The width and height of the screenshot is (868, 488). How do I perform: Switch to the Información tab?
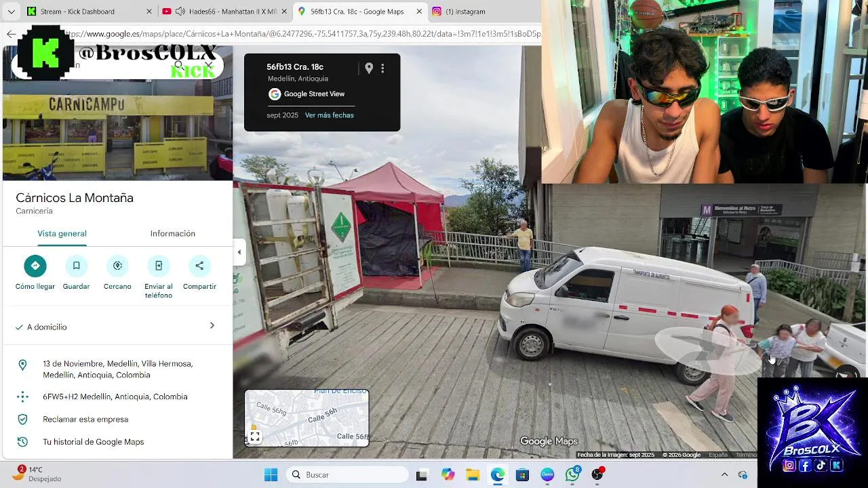click(173, 234)
